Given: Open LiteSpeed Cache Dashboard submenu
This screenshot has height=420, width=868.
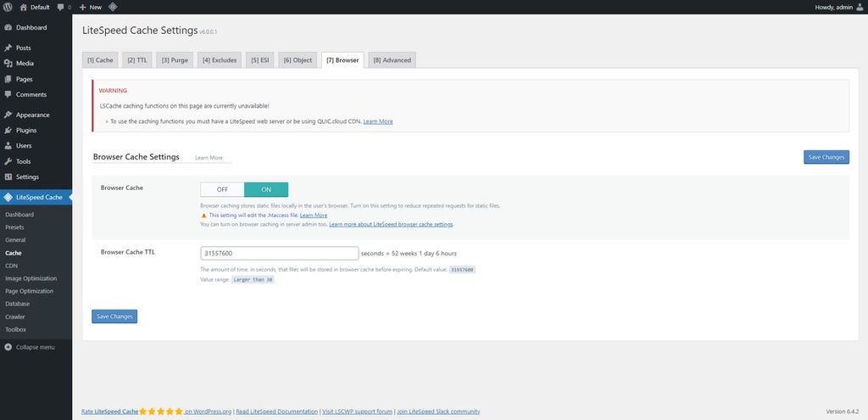Looking at the screenshot, I should [x=19, y=215].
